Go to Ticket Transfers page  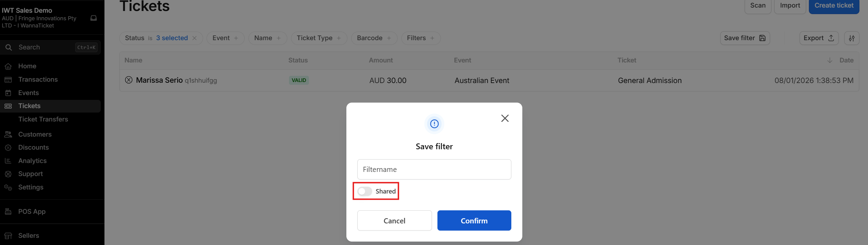pyautogui.click(x=43, y=119)
